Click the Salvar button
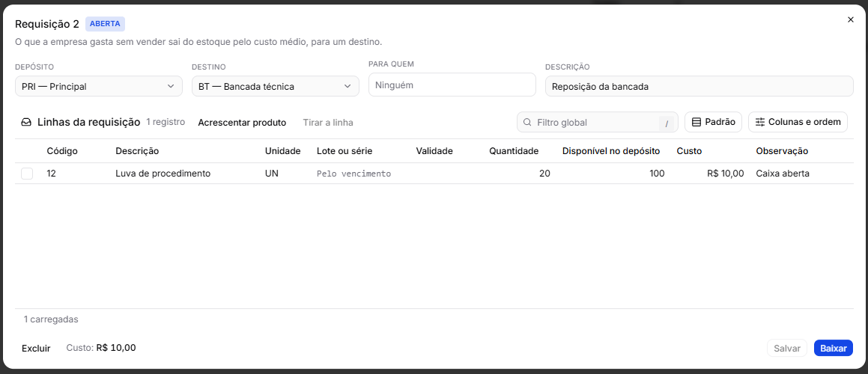The height and width of the screenshot is (374, 868). click(x=787, y=349)
